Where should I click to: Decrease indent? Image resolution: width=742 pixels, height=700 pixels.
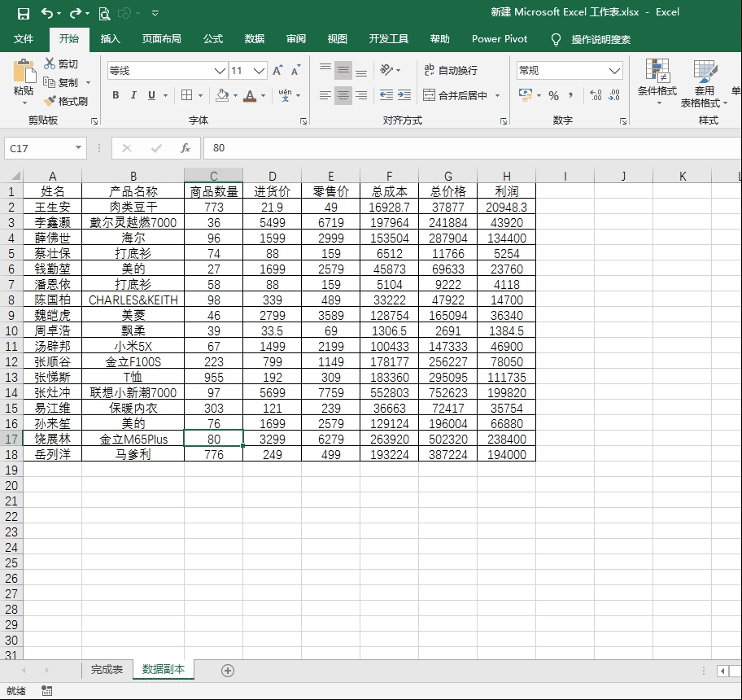386,95
